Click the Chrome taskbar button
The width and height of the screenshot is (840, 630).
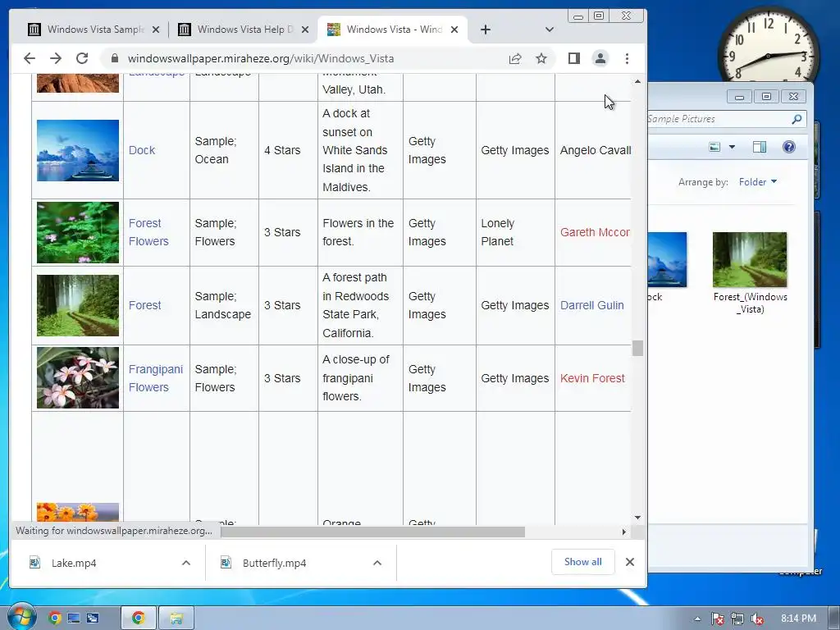(138, 619)
